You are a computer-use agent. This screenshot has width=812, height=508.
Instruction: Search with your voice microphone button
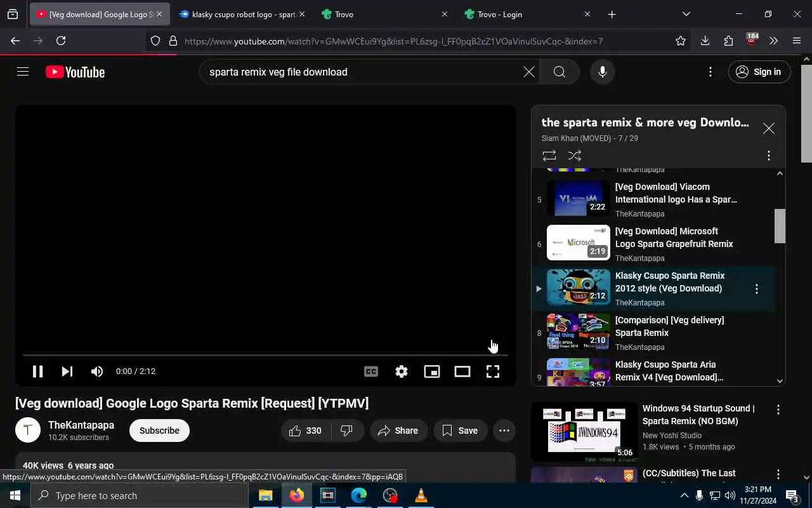coord(602,72)
